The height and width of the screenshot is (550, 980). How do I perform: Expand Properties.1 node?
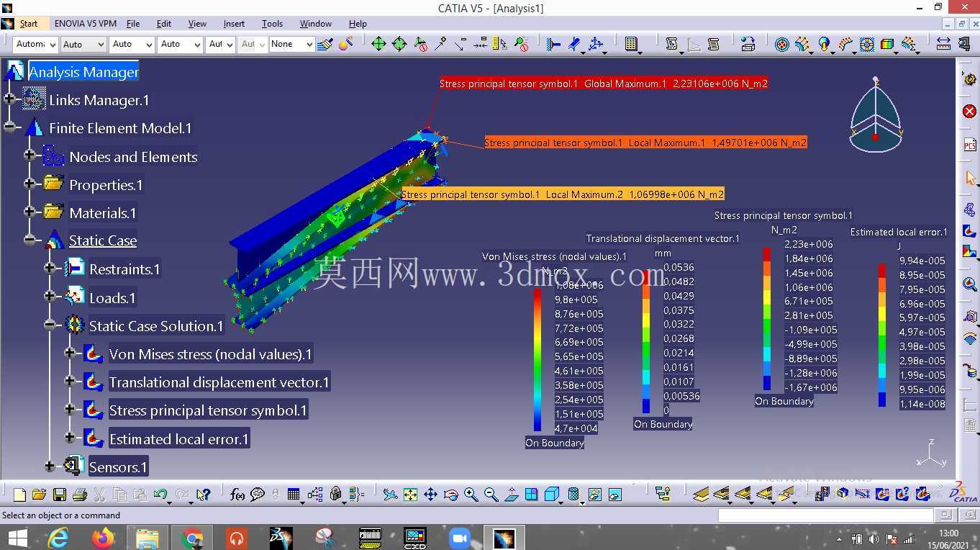30,184
